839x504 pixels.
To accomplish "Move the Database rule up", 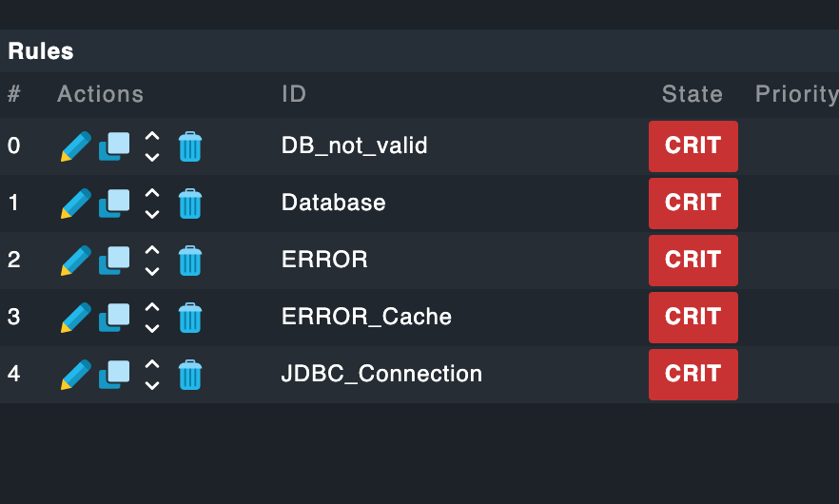I will [x=152, y=194].
